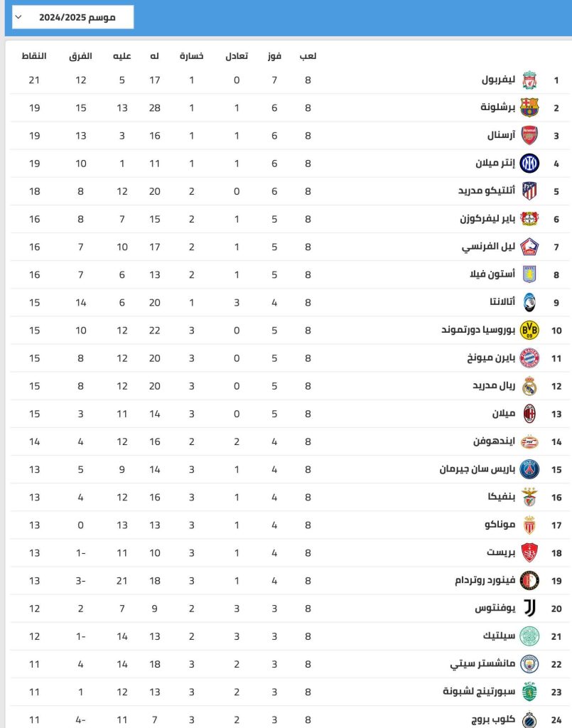The image size is (572, 728).
Task: Click the Juventus logo
Action: tap(530, 609)
